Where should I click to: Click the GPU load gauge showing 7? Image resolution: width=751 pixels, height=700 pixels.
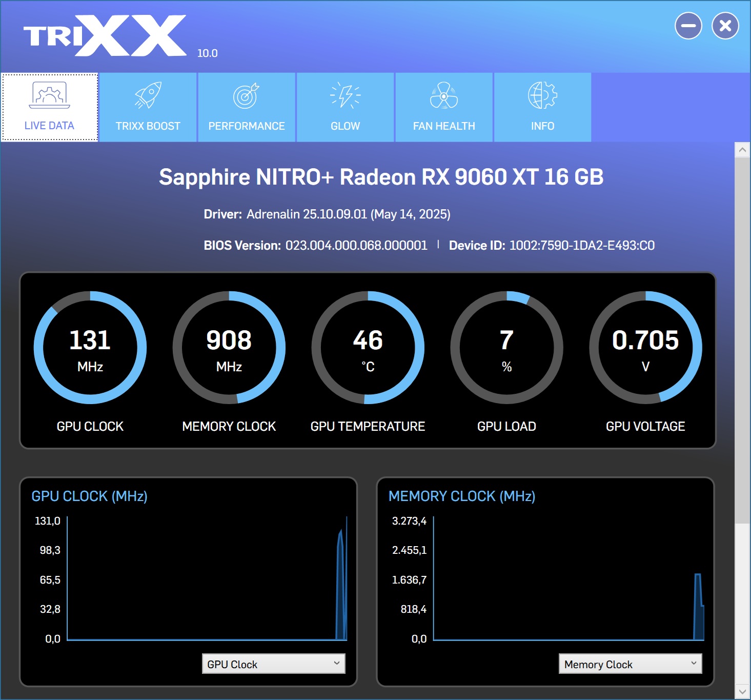[506, 348]
